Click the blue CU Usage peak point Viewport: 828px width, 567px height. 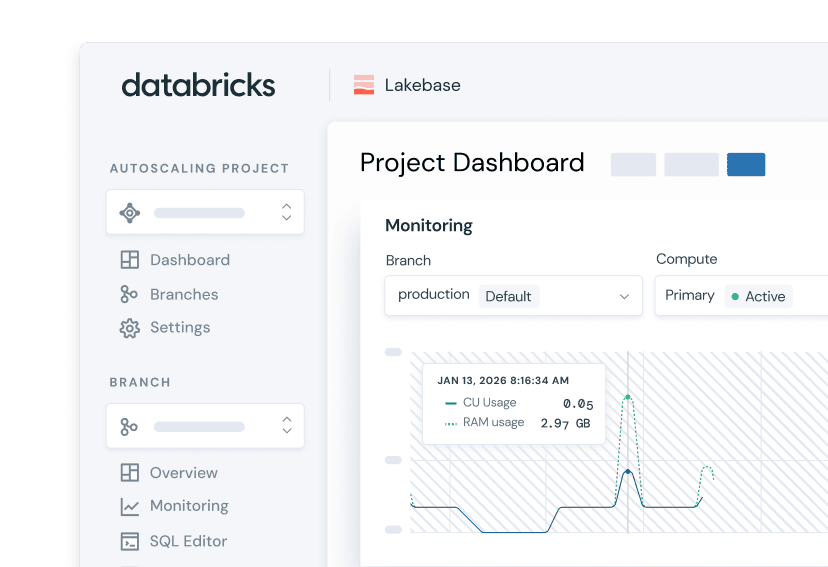627,471
